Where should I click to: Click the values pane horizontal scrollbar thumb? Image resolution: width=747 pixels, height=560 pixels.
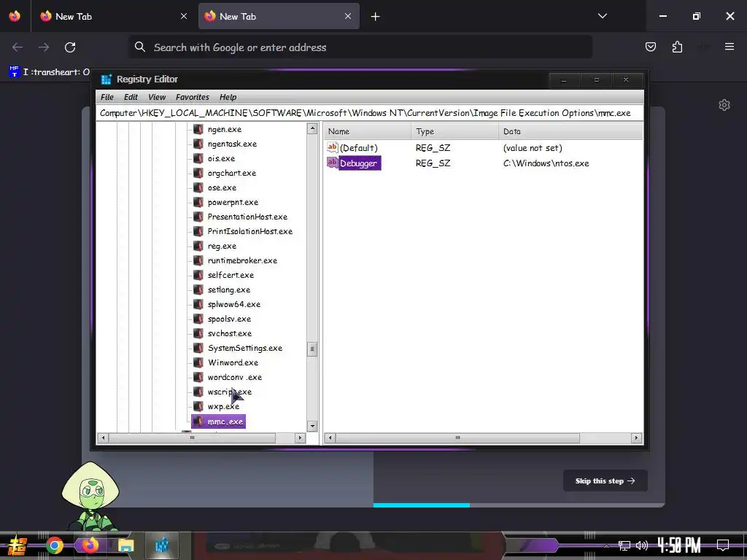point(457,437)
